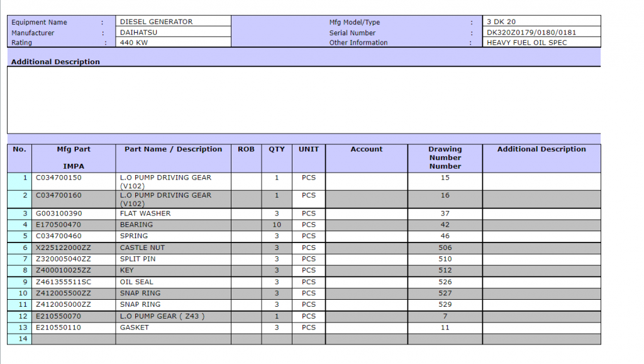Click the Equipment Name field showing DIESEL GENERATOR

[173, 21]
